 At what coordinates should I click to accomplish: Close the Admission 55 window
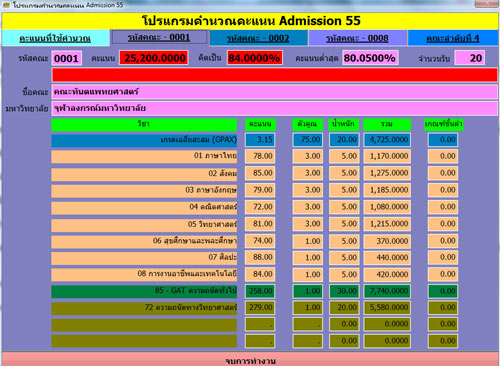click(486, 4)
